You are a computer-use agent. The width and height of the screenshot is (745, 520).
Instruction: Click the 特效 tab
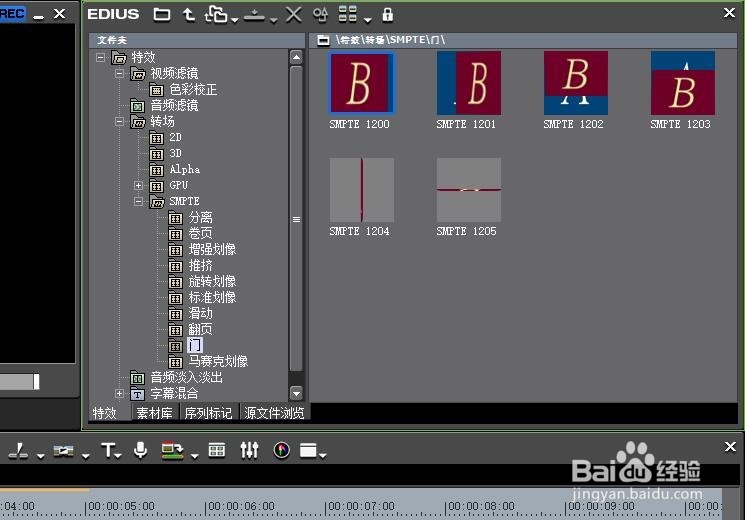(105, 413)
